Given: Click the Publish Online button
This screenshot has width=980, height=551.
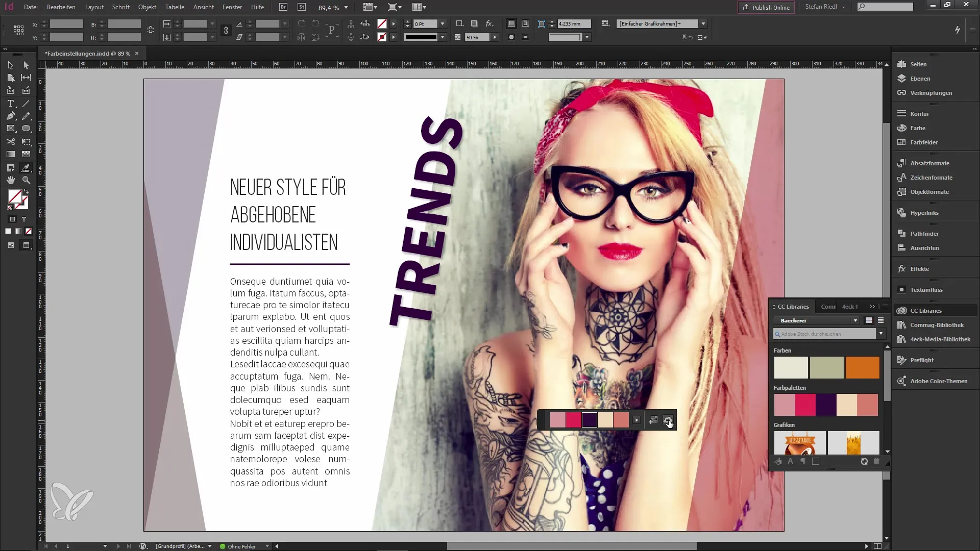Looking at the screenshot, I should pos(766,7).
